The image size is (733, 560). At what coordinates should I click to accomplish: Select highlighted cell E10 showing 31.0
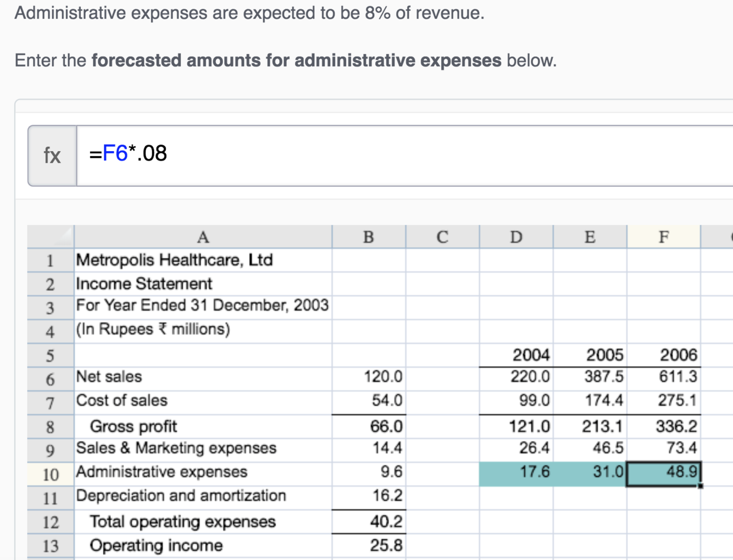pos(590,474)
